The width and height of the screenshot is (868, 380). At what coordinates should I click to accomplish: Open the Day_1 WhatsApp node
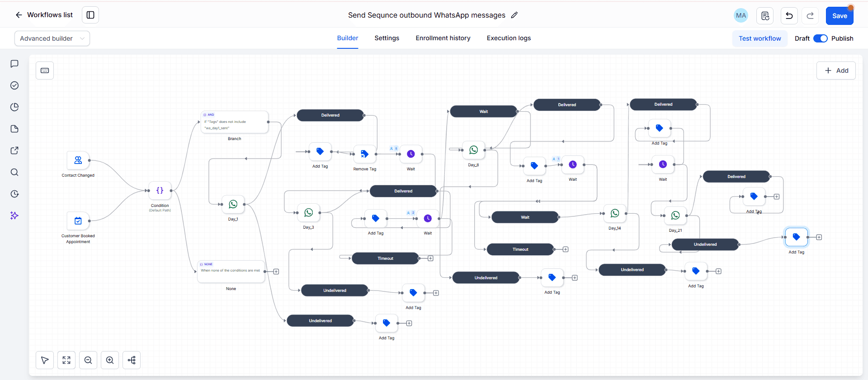tap(233, 204)
